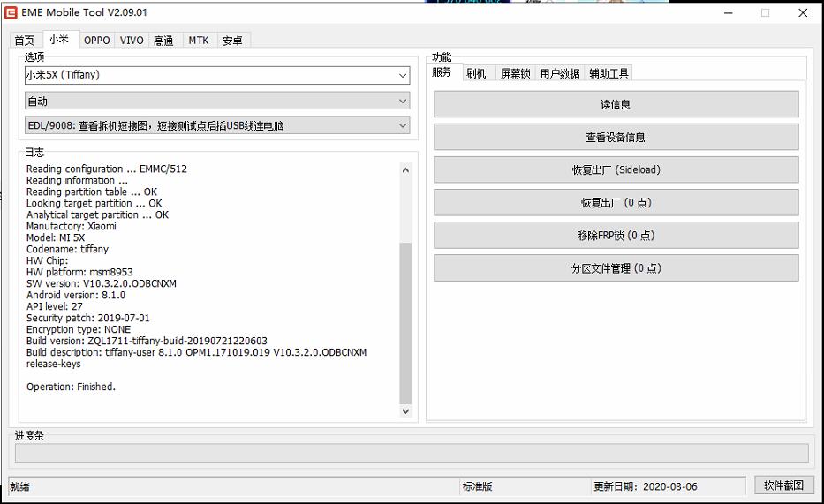The width and height of the screenshot is (824, 504).
Task: Click 恢复出厂 (0 点) button
Action: click(x=616, y=203)
